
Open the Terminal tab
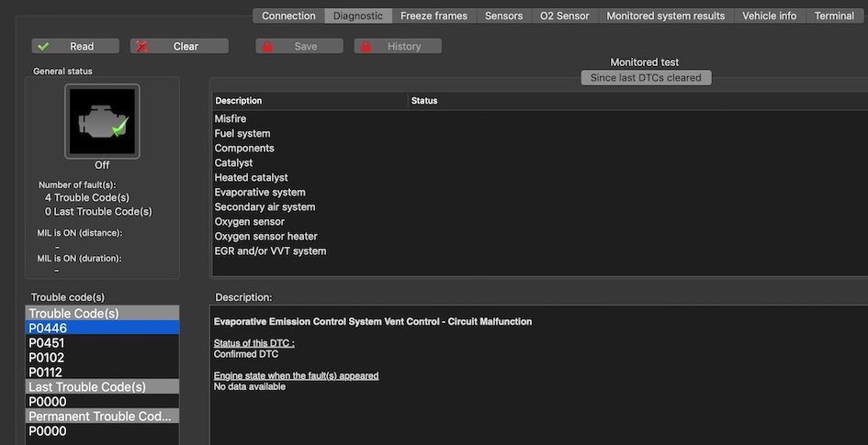834,16
